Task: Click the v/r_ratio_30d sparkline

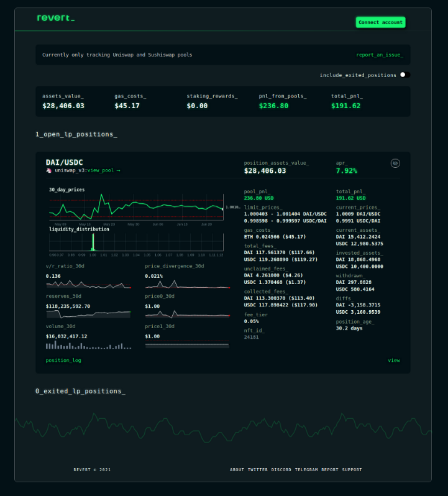Action: (x=88, y=285)
